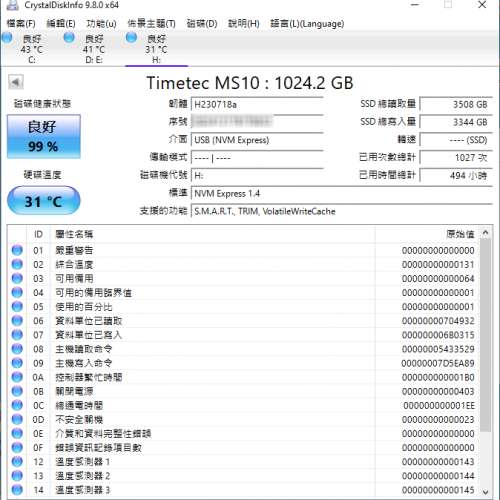Image resolution: width=500 pixels, height=500 pixels.
Task: Click the power-on count value 1027 次
Action: tap(456, 158)
